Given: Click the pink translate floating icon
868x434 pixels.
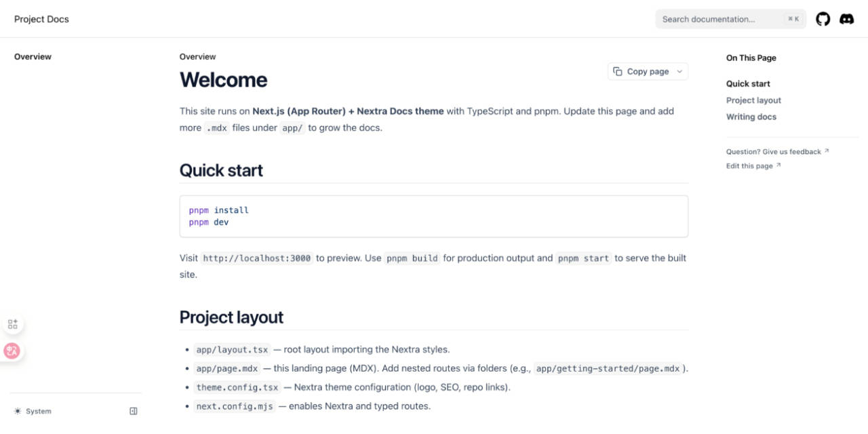Looking at the screenshot, I should point(12,351).
